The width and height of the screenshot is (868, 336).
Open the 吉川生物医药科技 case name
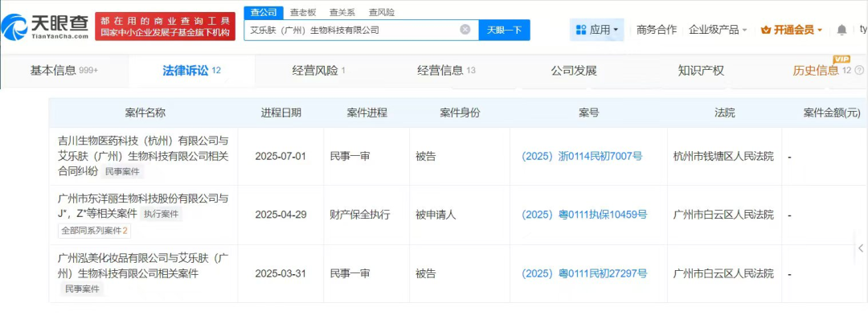coord(143,156)
